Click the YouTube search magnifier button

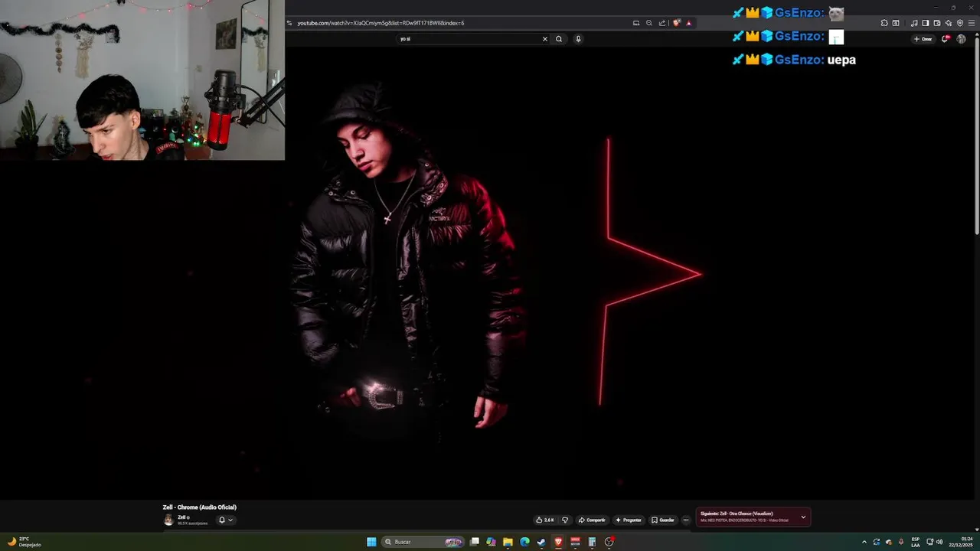point(559,39)
